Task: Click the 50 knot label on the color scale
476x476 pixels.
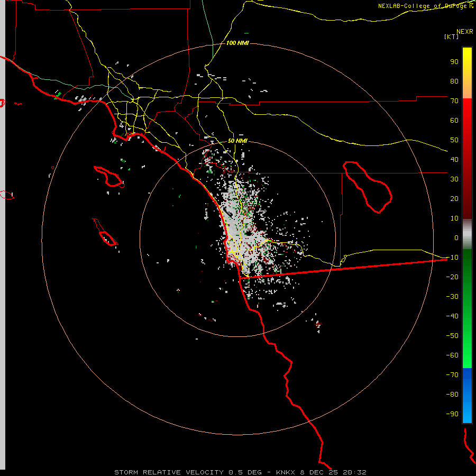Action: click(454, 140)
